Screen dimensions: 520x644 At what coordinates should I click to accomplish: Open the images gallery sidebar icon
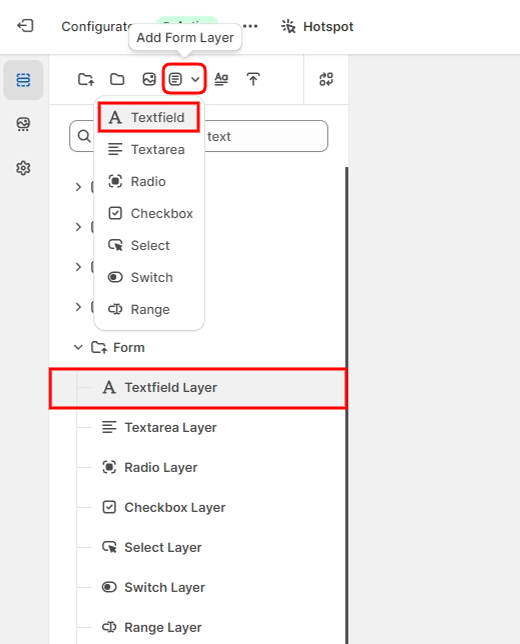click(x=23, y=124)
